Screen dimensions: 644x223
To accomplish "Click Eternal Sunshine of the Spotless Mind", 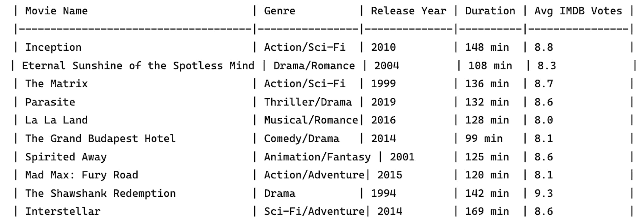I will 138,66.
